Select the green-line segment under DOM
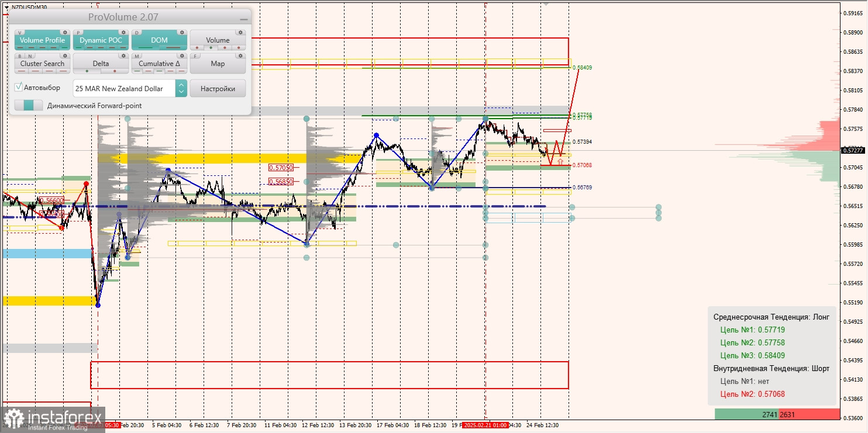Image resolution: width=868 pixels, height=433 pixels. tap(145, 48)
